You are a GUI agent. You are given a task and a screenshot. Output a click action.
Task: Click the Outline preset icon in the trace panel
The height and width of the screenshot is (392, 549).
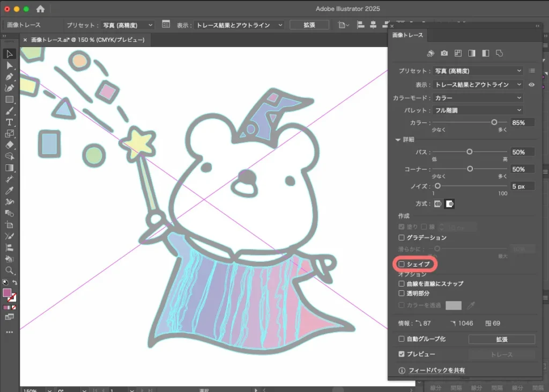[499, 54]
